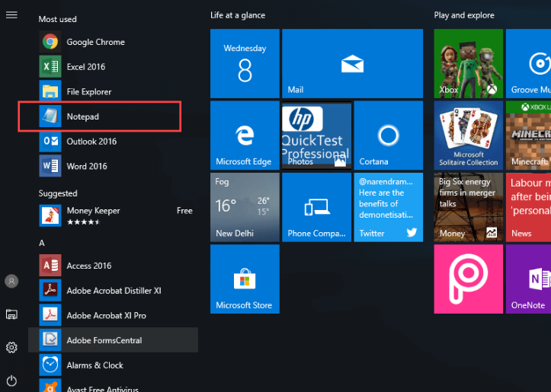
Task: Click the Power button icon
Action: coord(11,381)
